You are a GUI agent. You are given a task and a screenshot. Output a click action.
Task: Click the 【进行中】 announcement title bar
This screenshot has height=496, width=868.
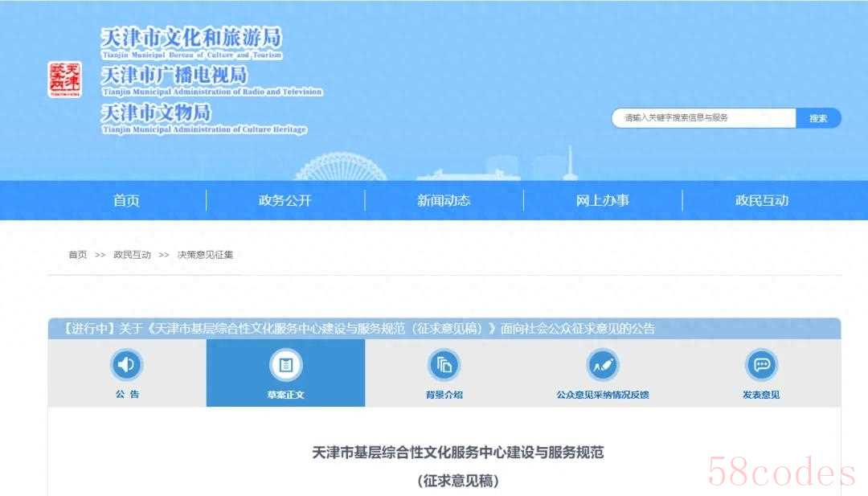[444, 329]
